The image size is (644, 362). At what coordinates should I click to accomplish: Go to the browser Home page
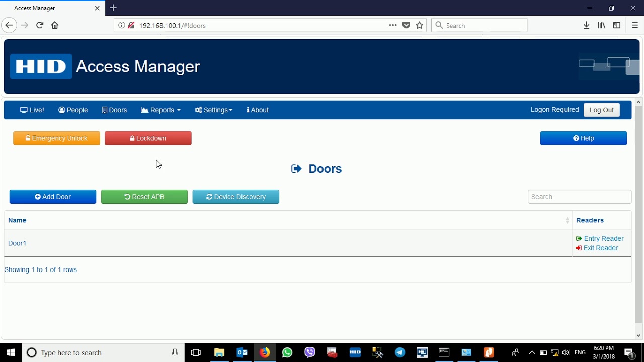coord(55,25)
